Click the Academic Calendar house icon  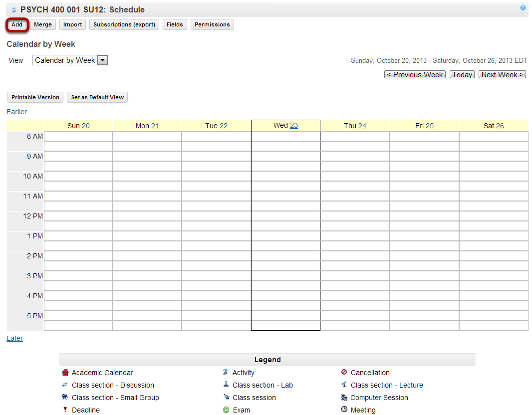[x=65, y=372]
